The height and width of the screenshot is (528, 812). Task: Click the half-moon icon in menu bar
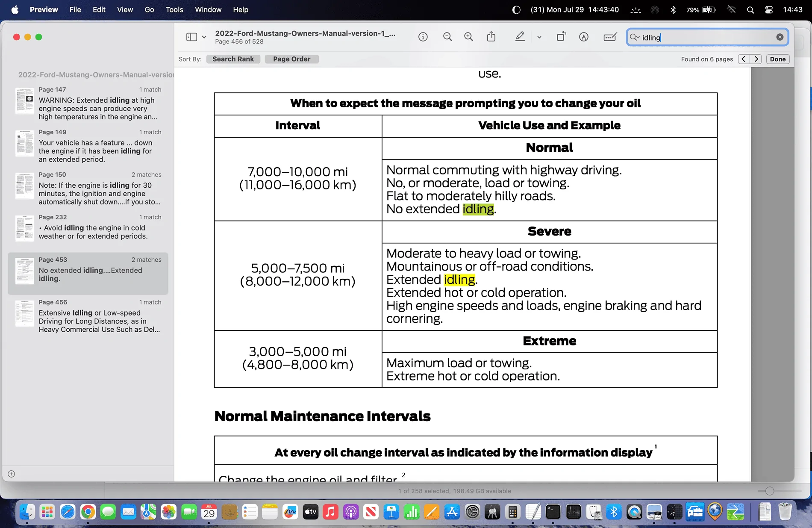516,10
